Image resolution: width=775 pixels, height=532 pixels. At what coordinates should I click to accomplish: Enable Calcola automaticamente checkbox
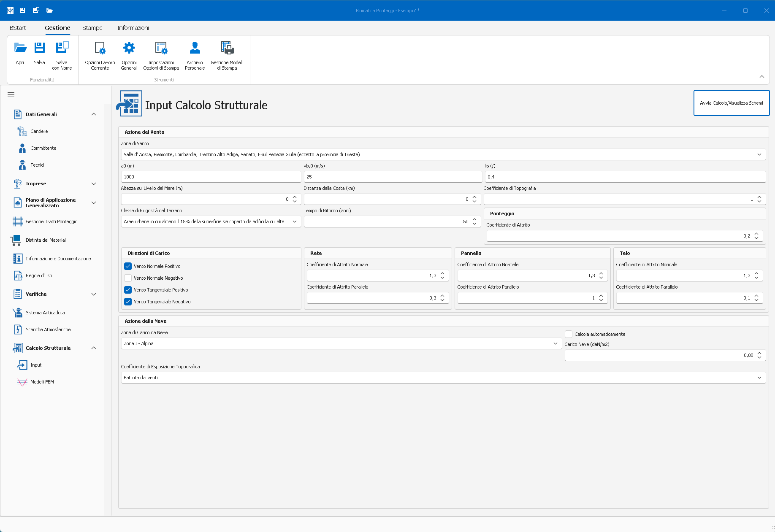pyautogui.click(x=569, y=334)
